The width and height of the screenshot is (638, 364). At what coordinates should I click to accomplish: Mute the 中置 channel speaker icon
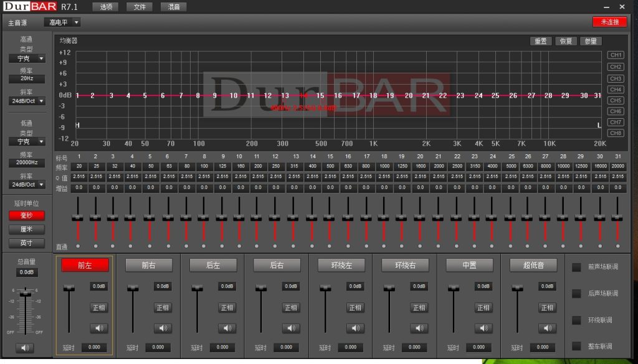coord(483,328)
